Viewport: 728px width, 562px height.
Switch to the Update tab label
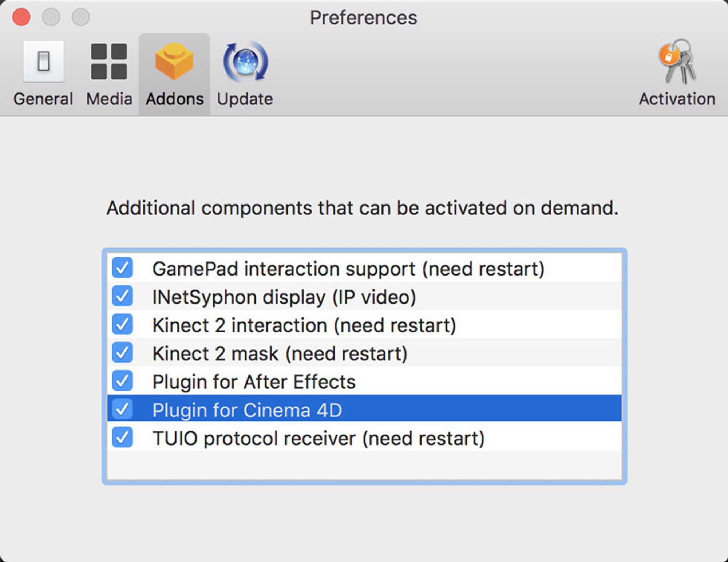[x=245, y=99]
